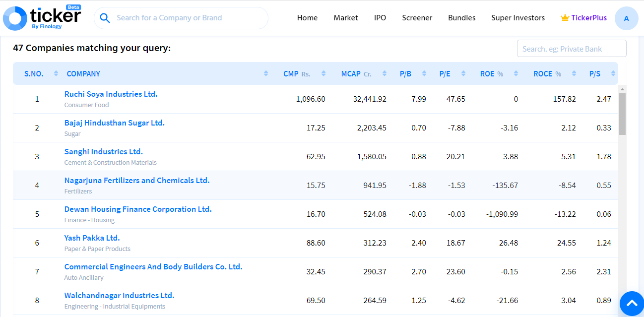Open the Screener menu item
The width and height of the screenshot is (644, 317).
coord(417,18)
